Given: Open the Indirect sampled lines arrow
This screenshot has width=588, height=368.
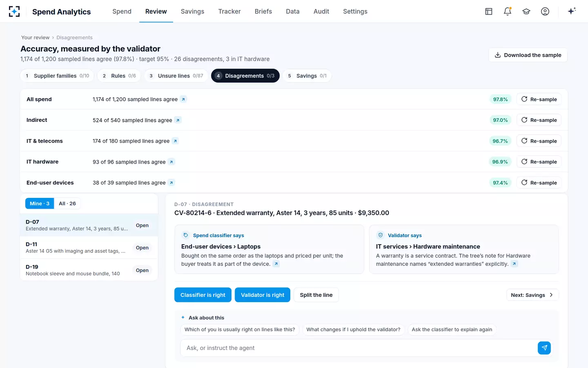Looking at the screenshot, I should point(178,120).
